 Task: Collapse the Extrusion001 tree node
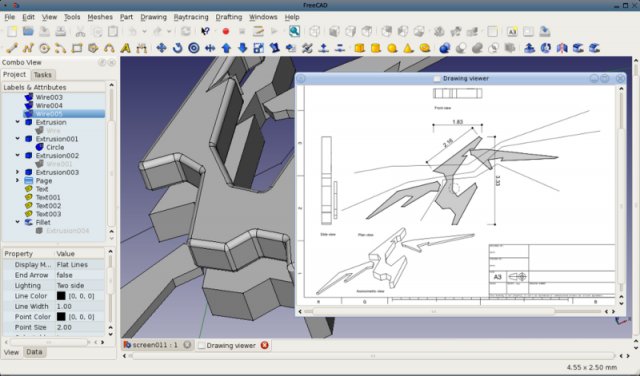(18, 139)
